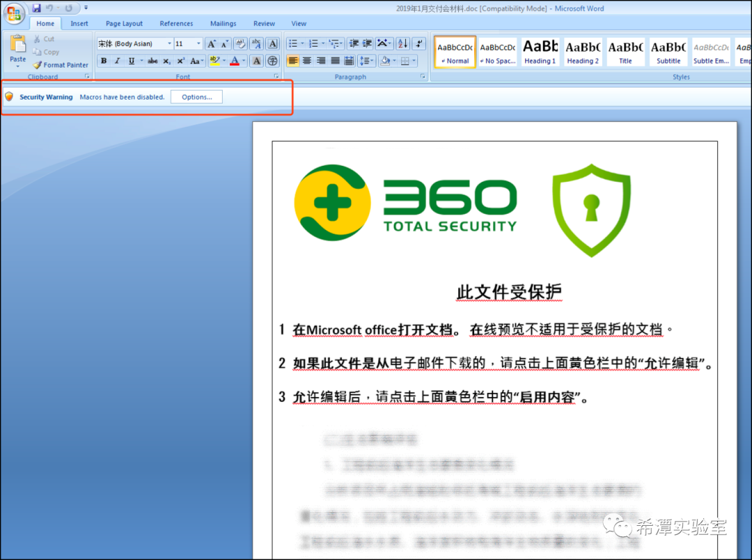The height and width of the screenshot is (560, 752).
Task: Click the Options... button in Security Warning
Action: coord(196,97)
